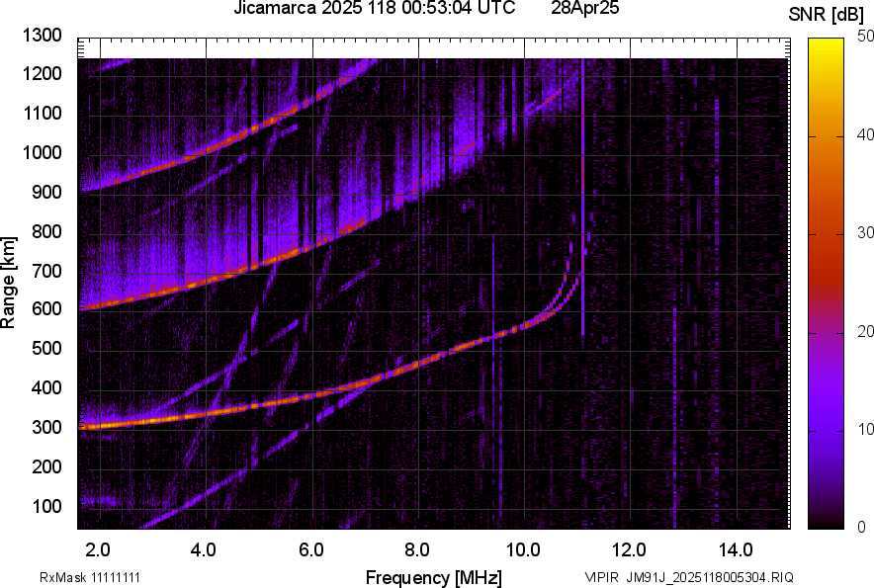Click the SNR colorbar gradient
Viewport: 874px width, 588px height.
(x=827, y=284)
